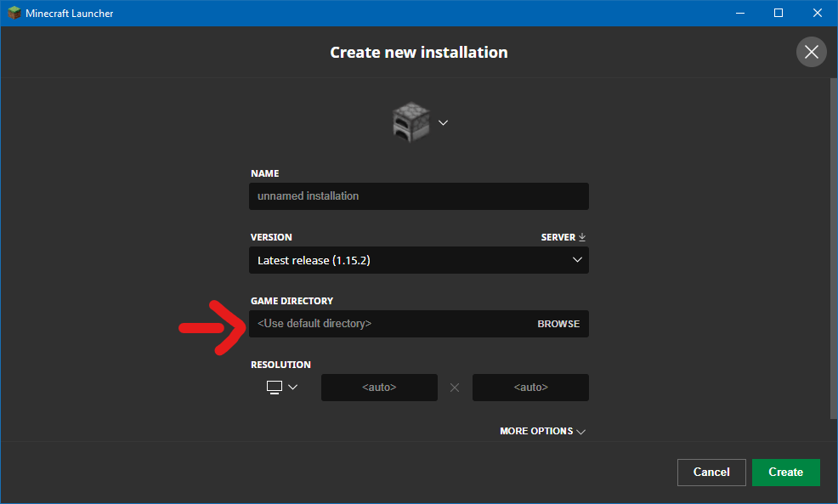Download the server via SERVER link

pyautogui.click(x=563, y=237)
